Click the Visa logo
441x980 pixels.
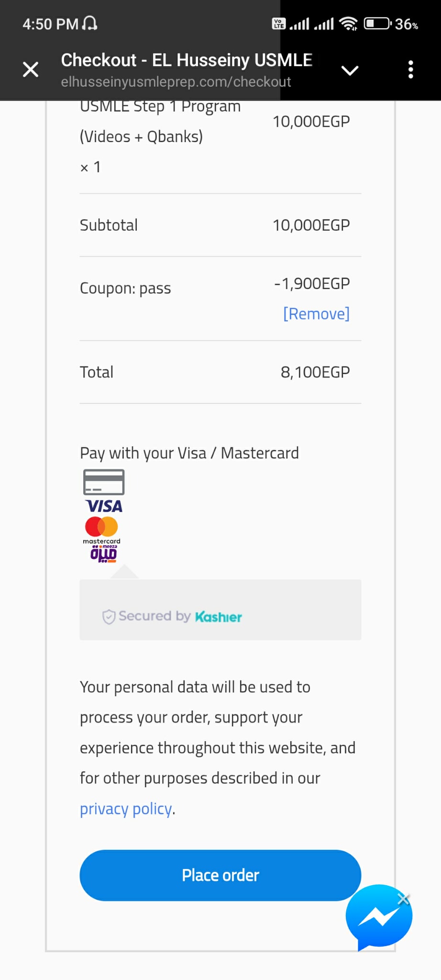104,506
